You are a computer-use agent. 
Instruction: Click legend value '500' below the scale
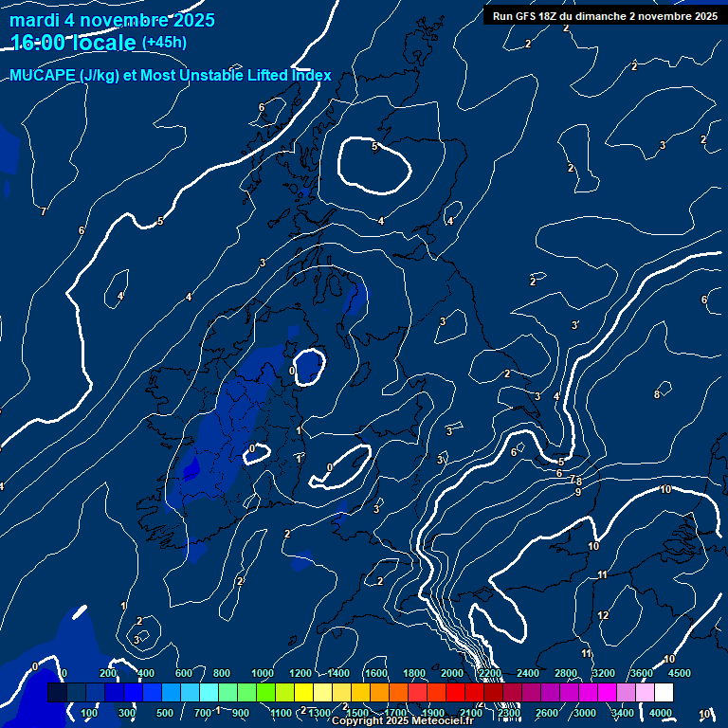tap(165, 713)
